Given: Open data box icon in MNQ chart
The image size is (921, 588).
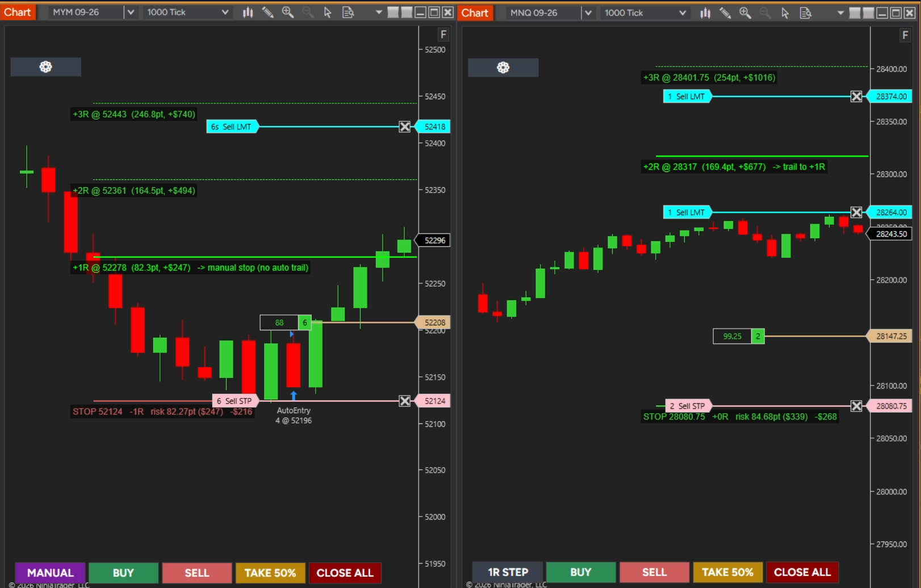Looking at the screenshot, I should pyautogui.click(x=805, y=12).
